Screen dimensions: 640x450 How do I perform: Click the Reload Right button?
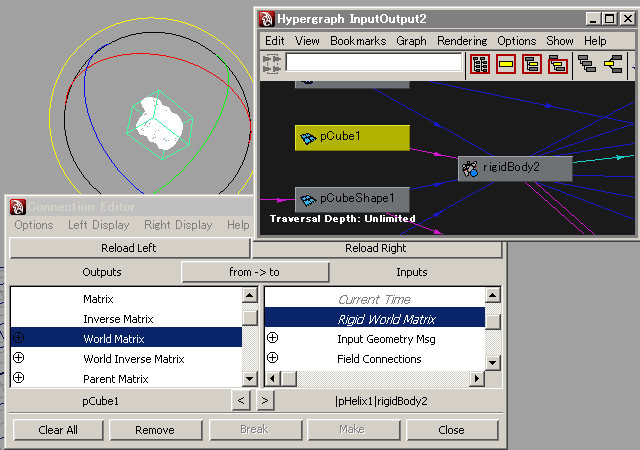[x=376, y=248]
